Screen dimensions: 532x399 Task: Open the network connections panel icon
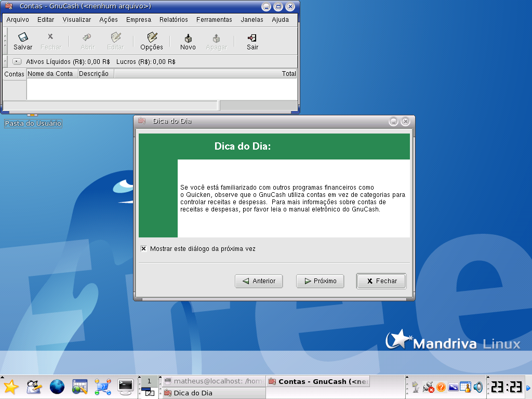tap(103, 387)
